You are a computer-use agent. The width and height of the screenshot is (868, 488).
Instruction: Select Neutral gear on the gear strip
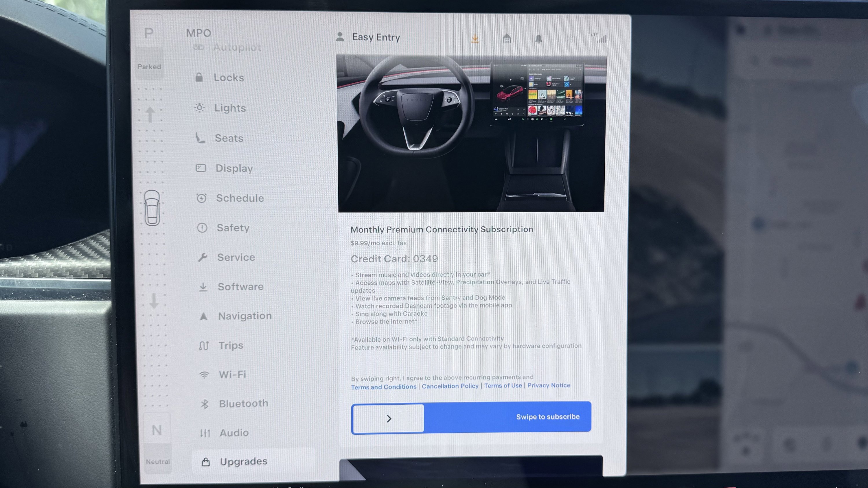[157, 430]
